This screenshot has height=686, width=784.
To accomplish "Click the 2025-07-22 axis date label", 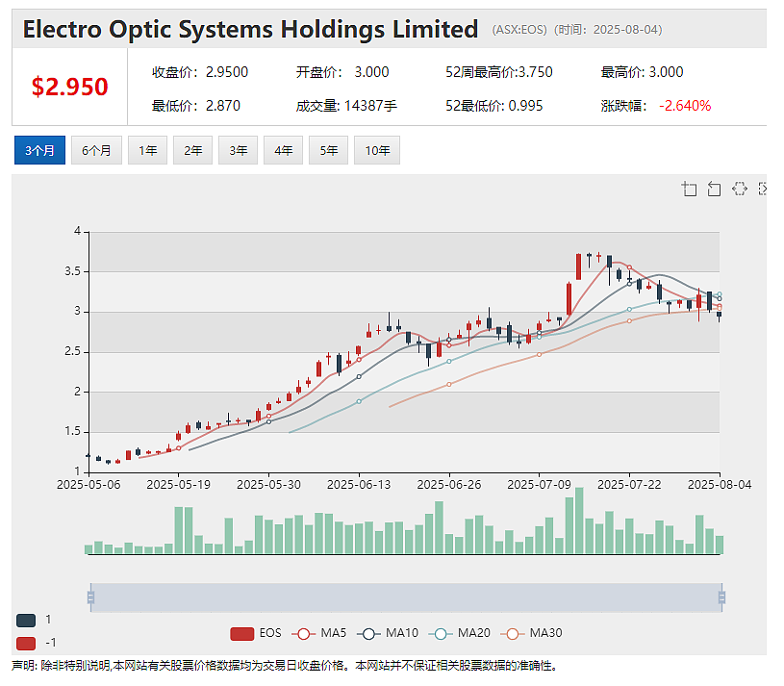I will pyautogui.click(x=629, y=485).
